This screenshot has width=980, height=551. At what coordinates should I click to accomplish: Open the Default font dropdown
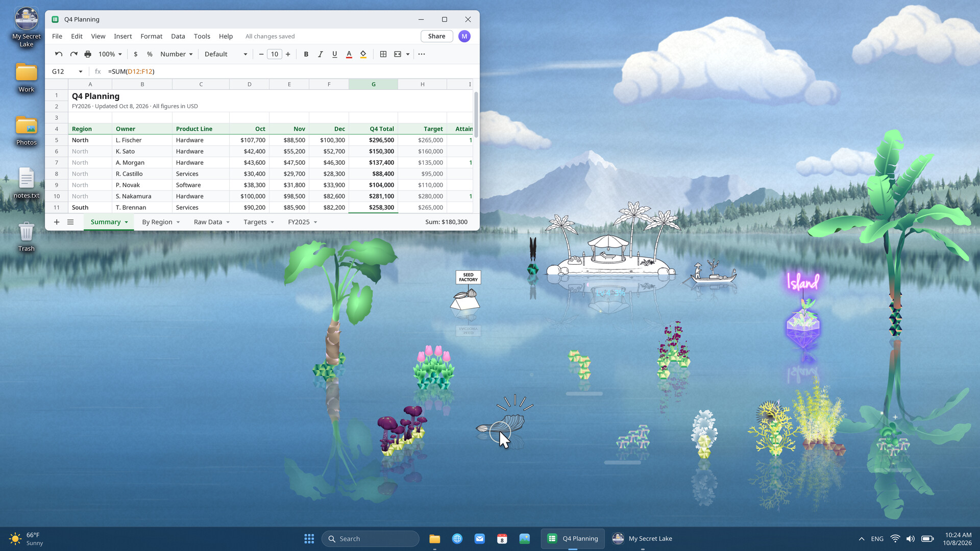pos(226,54)
